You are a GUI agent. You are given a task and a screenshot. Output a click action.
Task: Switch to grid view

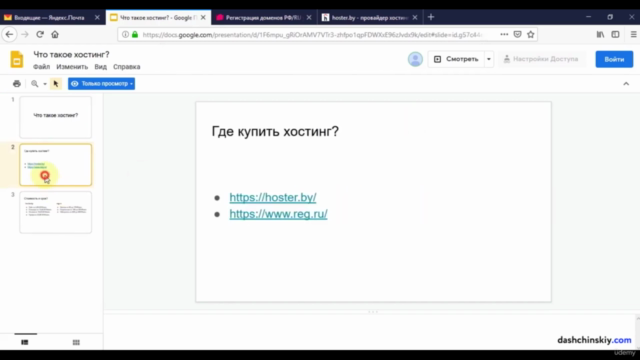coord(76,342)
